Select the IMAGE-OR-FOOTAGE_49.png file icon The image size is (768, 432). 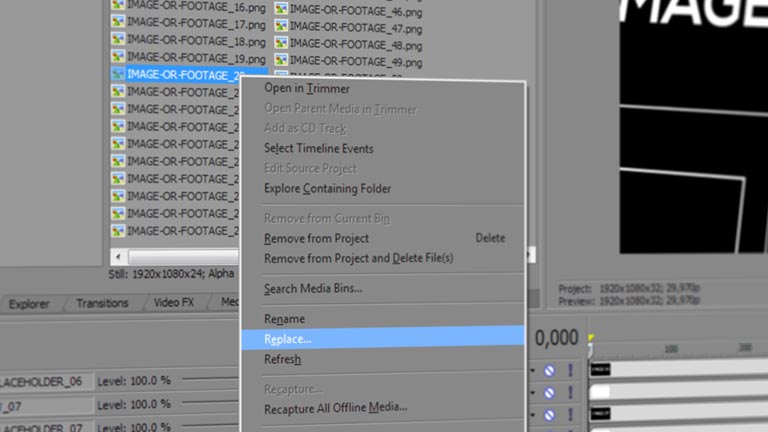(281, 60)
